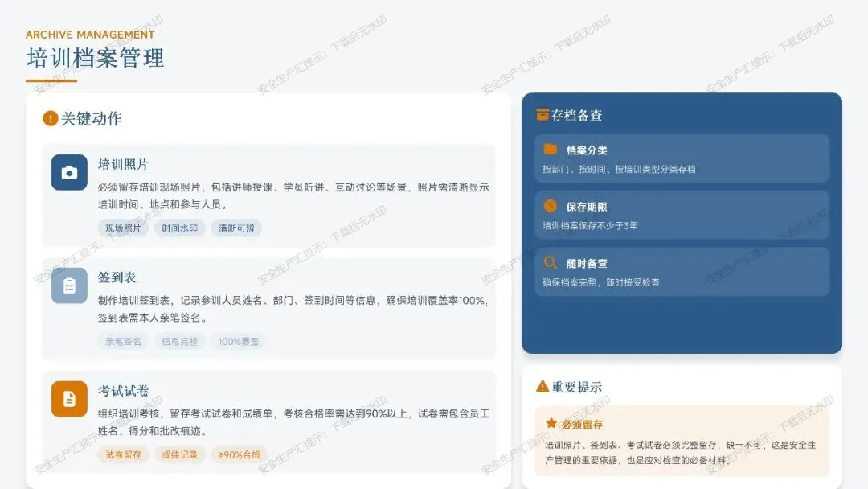The image size is (868, 489).
Task: Click the 重要提示 heading
Action: tap(577, 387)
